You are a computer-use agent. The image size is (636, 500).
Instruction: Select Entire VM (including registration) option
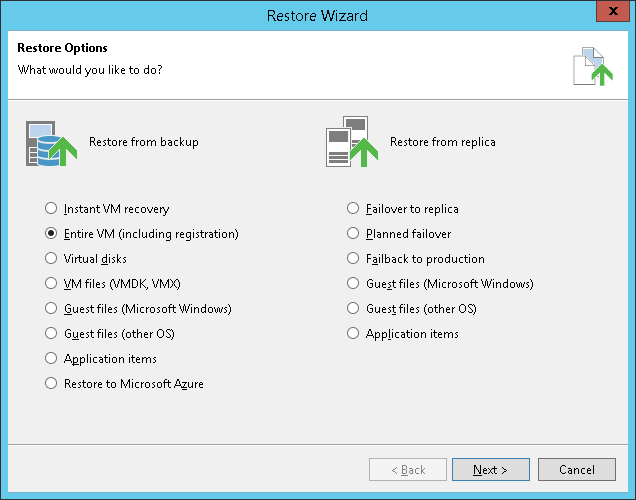click(51, 234)
